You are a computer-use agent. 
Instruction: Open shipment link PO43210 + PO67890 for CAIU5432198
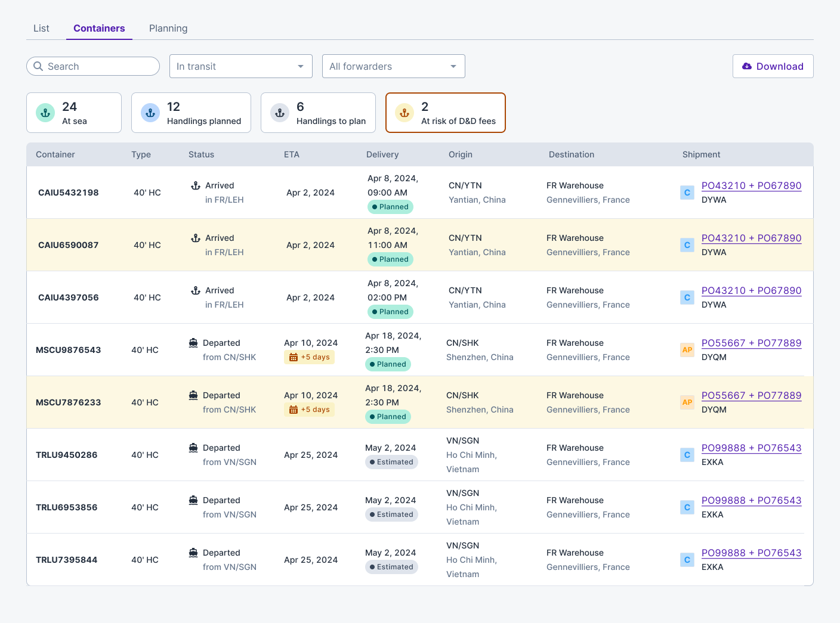[x=751, y=185]
